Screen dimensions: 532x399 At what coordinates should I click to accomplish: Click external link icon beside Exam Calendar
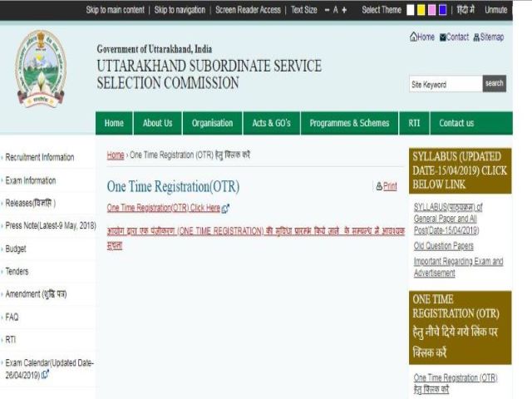click(x=45, y=375)
